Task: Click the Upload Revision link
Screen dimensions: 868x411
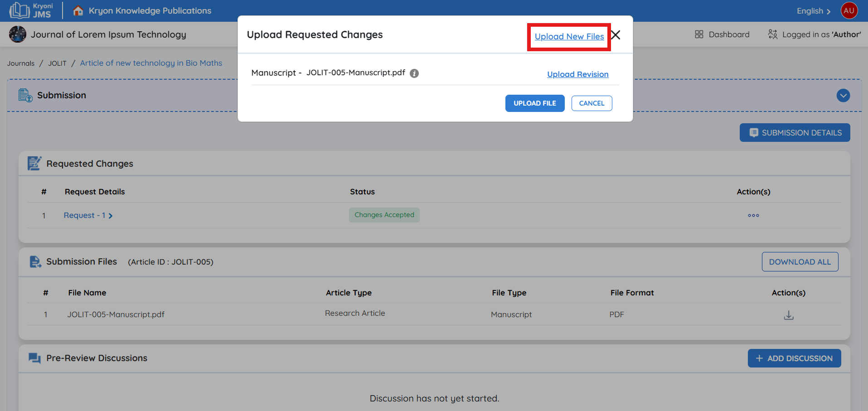Action: (x=577, y=74)
